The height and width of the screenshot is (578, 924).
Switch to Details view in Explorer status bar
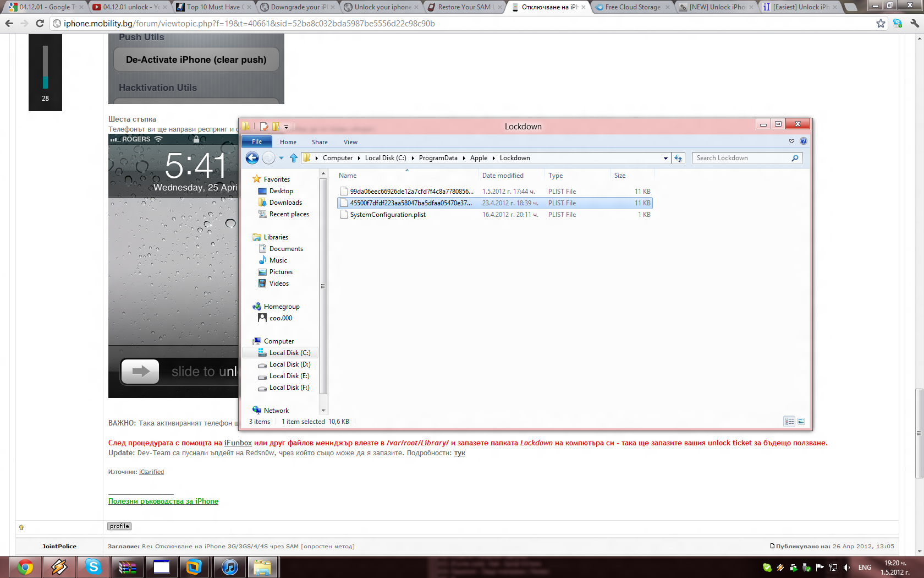click(x=789, y=421)
